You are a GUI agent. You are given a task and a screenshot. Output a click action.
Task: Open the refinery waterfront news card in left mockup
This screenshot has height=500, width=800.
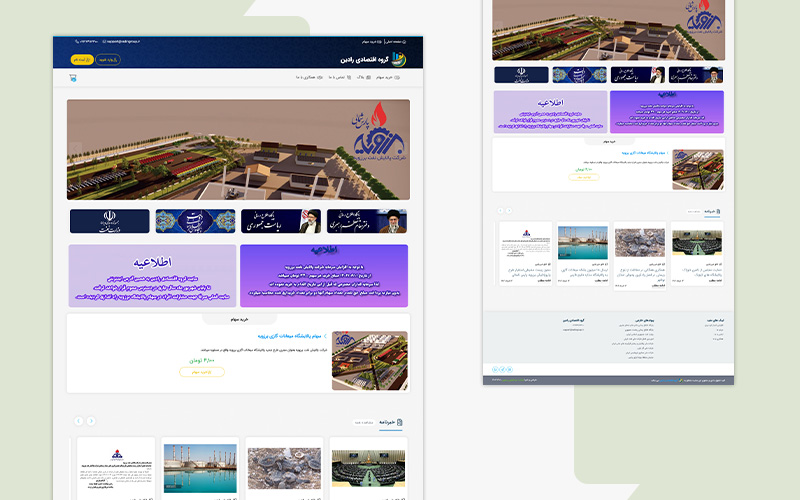(200, 468)
